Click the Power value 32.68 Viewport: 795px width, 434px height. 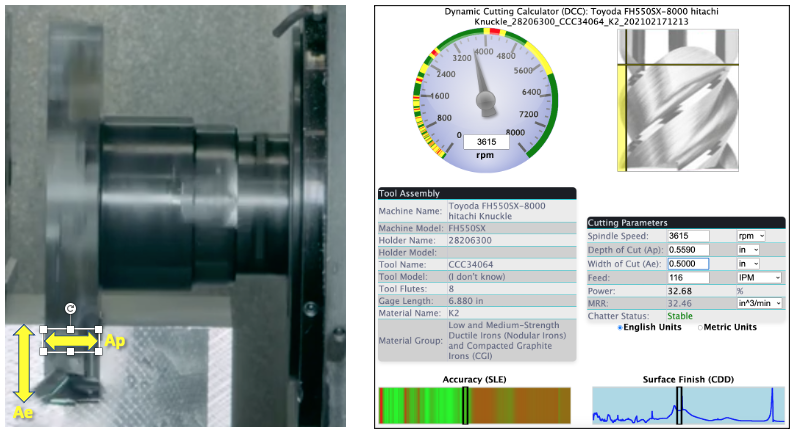(x=680, y=291)
